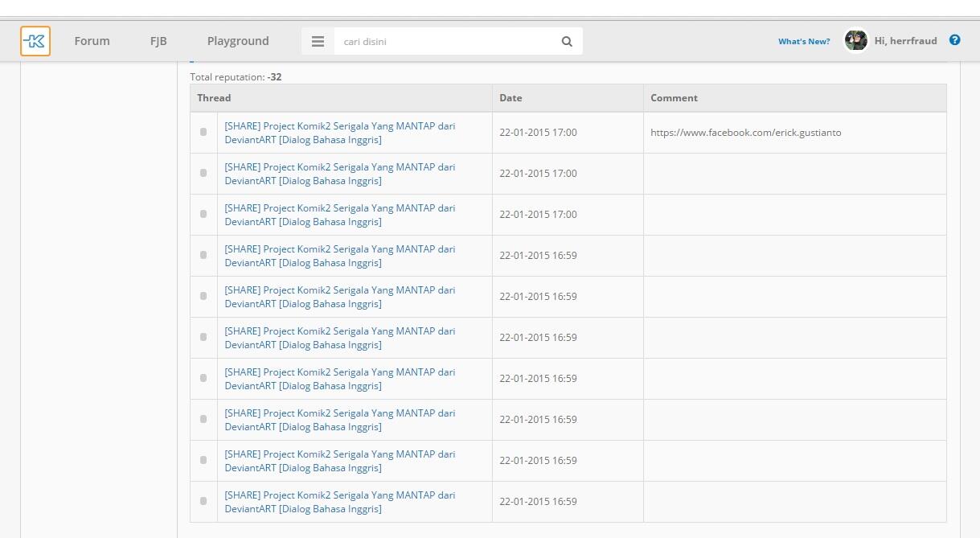Open the thread link in the bottom table row
980x538 pixels.
point(340,502)
